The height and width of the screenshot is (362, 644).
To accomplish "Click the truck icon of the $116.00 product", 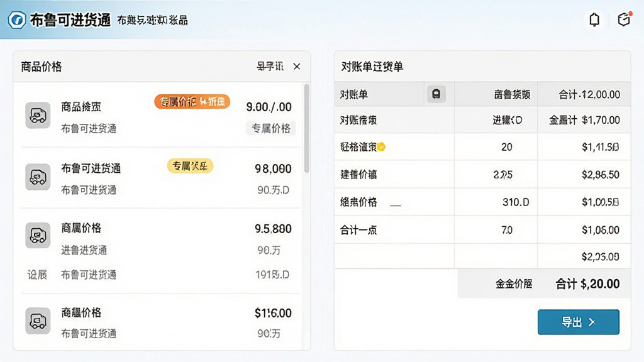I will (x=38, y=321).
